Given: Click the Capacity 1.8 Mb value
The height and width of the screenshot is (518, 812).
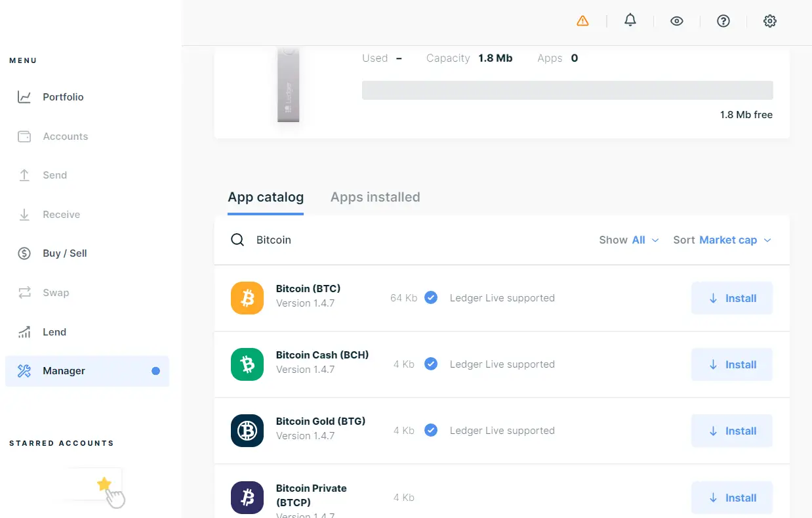Looking at the screenshot, I should tap(495, 58).
